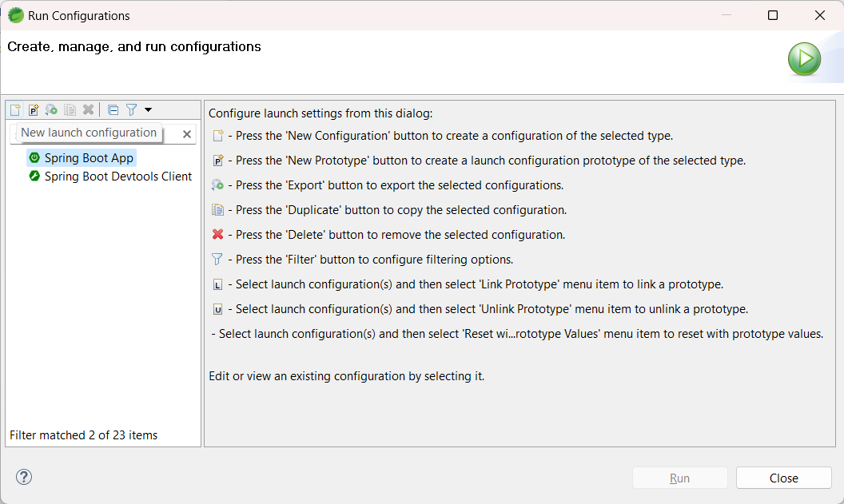Collapse all configurations using toolbar icon
The image size is (844, 504).
[x=113, y=109]
